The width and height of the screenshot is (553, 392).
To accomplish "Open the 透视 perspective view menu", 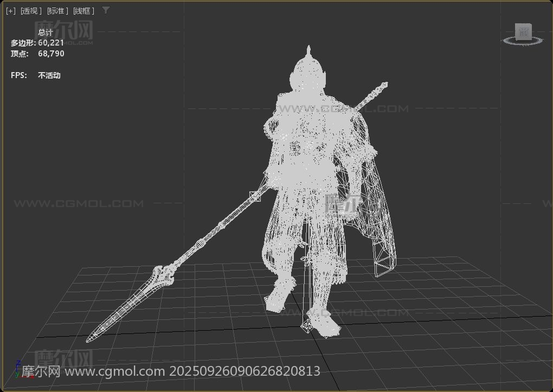I will click(x=31, y=11).
